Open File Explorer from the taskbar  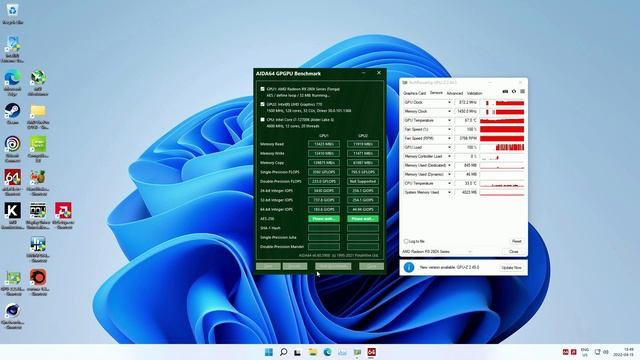313,352
